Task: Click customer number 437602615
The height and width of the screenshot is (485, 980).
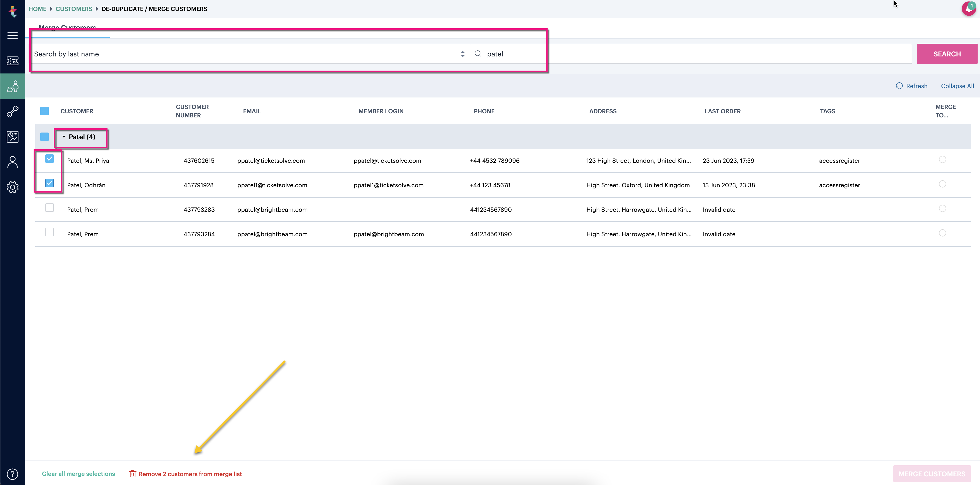Action: point(199,161)
